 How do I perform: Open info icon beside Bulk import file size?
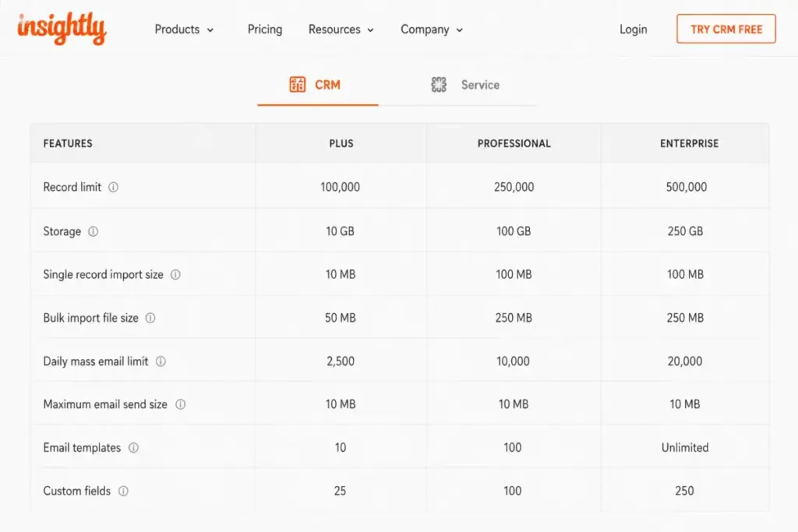150,318
